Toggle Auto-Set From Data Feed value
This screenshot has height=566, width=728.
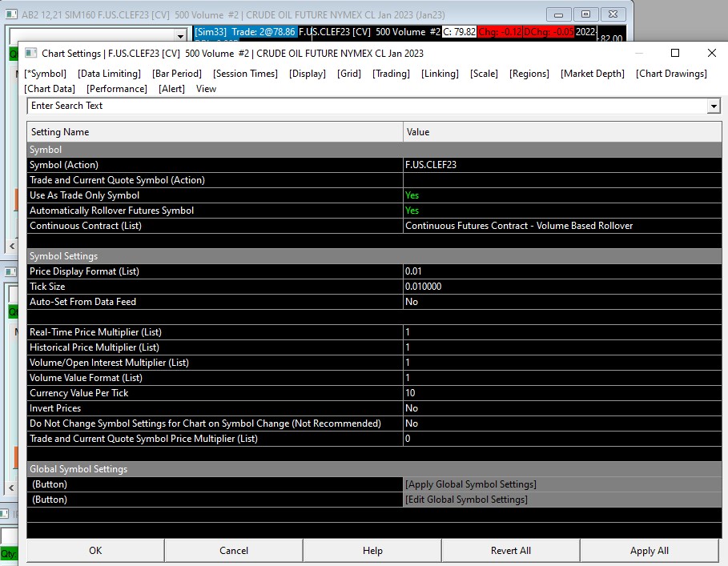click(412, 302)
